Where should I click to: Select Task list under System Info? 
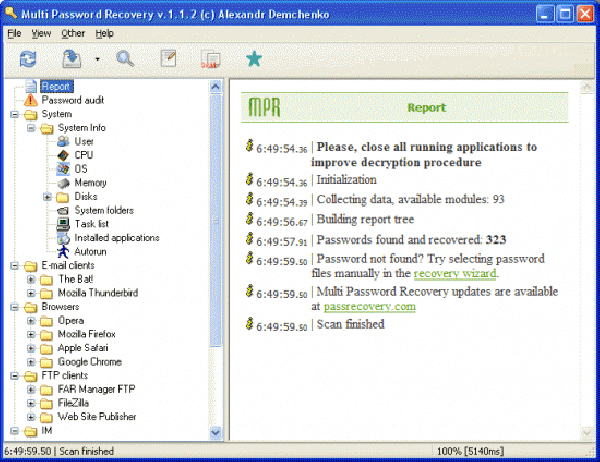(x=91, y=224)
